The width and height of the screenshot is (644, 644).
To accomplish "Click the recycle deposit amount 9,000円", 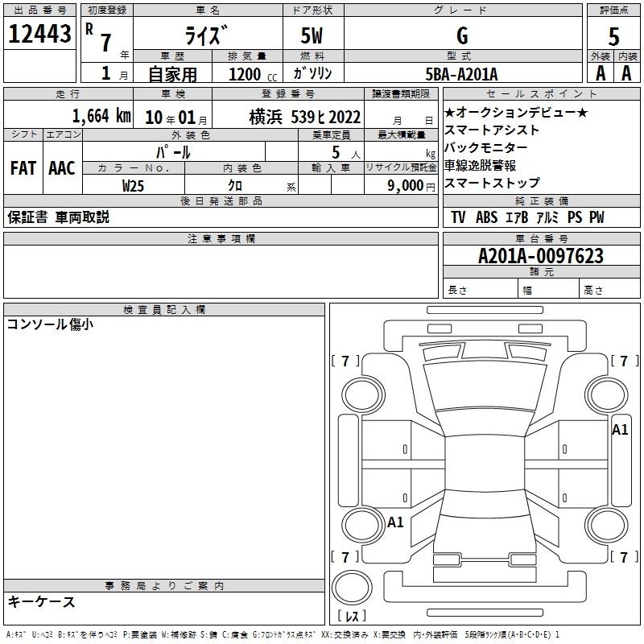I will [x=411, y=185].
